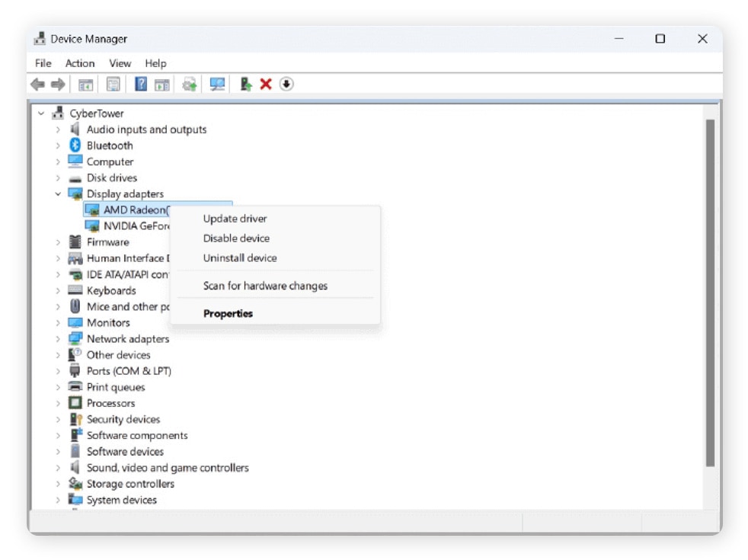This screenshot has width=748, height=560.
Task: Expand the Sound, video and game controllers chevron
Action: [x=58, y=468]
